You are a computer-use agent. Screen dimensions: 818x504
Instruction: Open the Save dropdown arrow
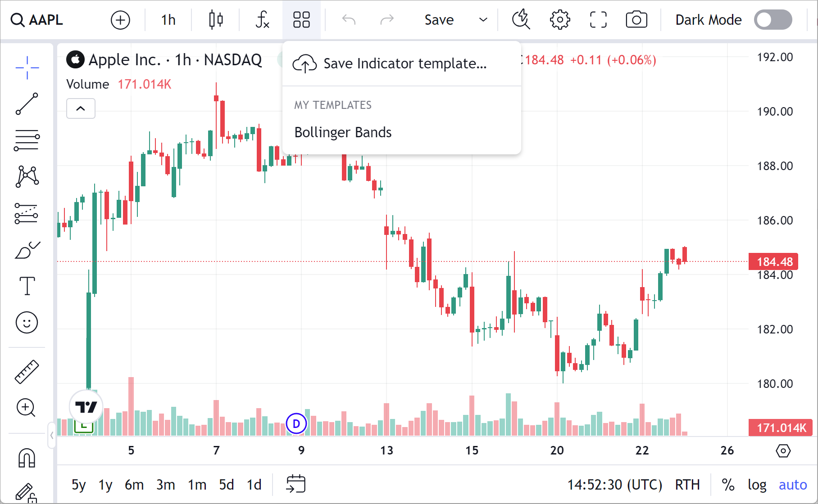click(x=483, y=20)
